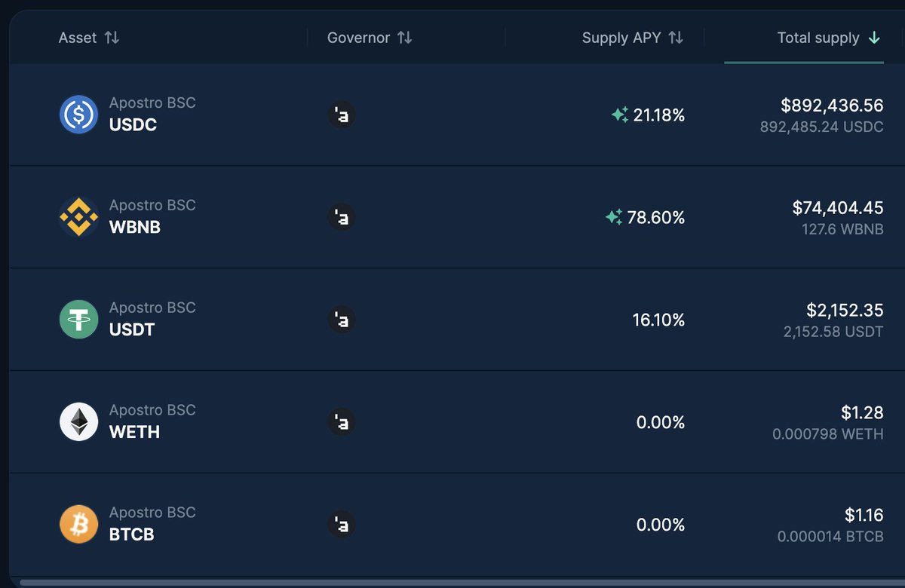
Task: Click sparkle rewards icon beside 78.60% APY
Action: pos(614,218)
